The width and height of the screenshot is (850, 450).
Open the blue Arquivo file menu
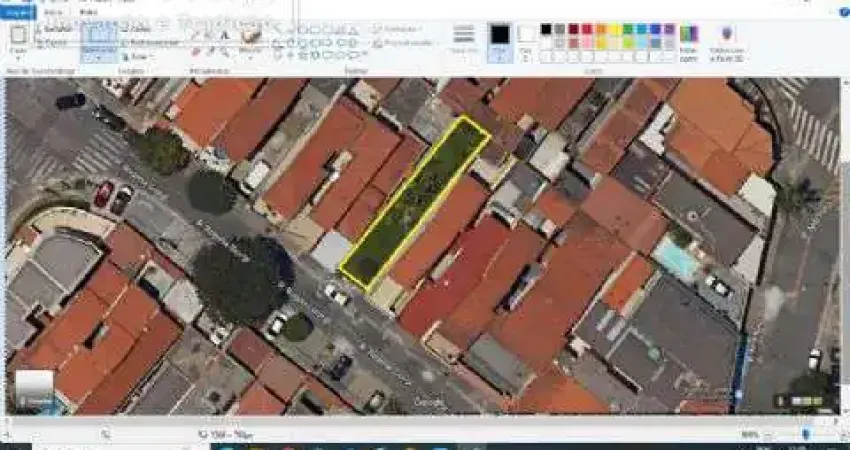tap(17, 12)
